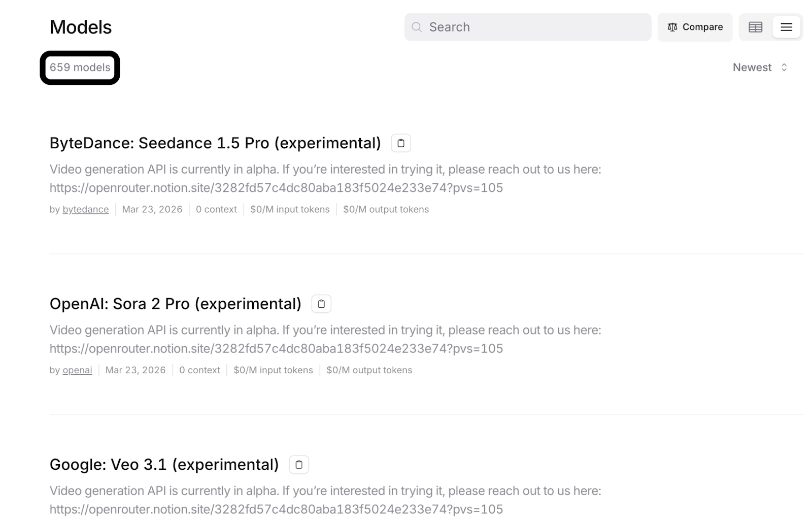The height and width of the screenshot is (518, 812).
Task: Open OpenAI: Sora 2 Pro model page
Action: click(175, 303)
